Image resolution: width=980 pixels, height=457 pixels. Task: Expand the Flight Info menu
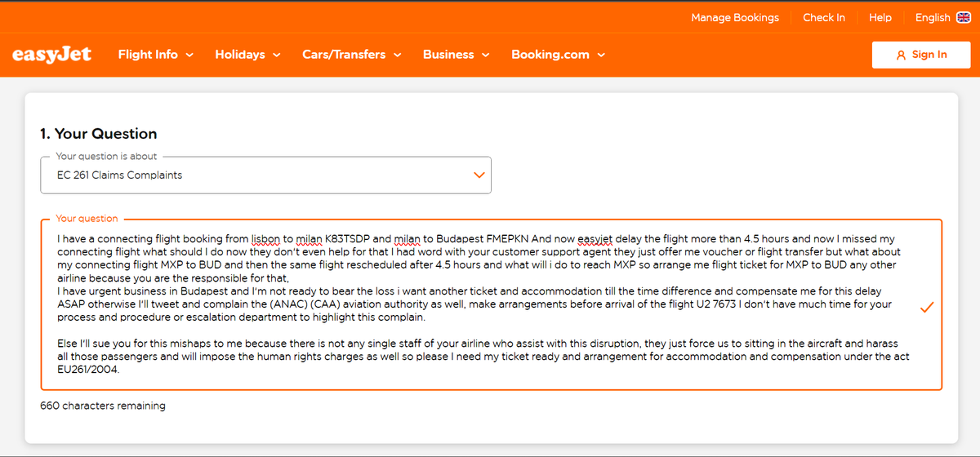tap(155, 55)
